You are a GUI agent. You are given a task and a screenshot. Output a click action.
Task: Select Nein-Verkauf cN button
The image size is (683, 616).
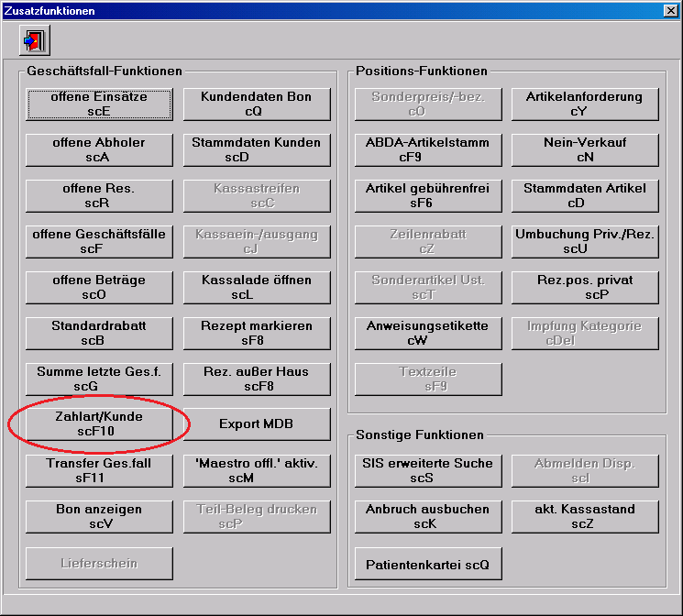pos(585,149)
